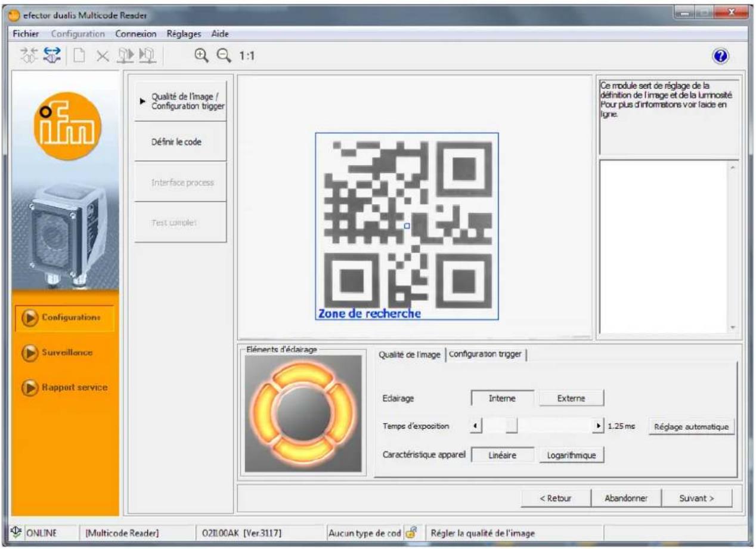Set Eclairage to Interne
The height and width of the screenshot is (549, 756).
[503, 398]
